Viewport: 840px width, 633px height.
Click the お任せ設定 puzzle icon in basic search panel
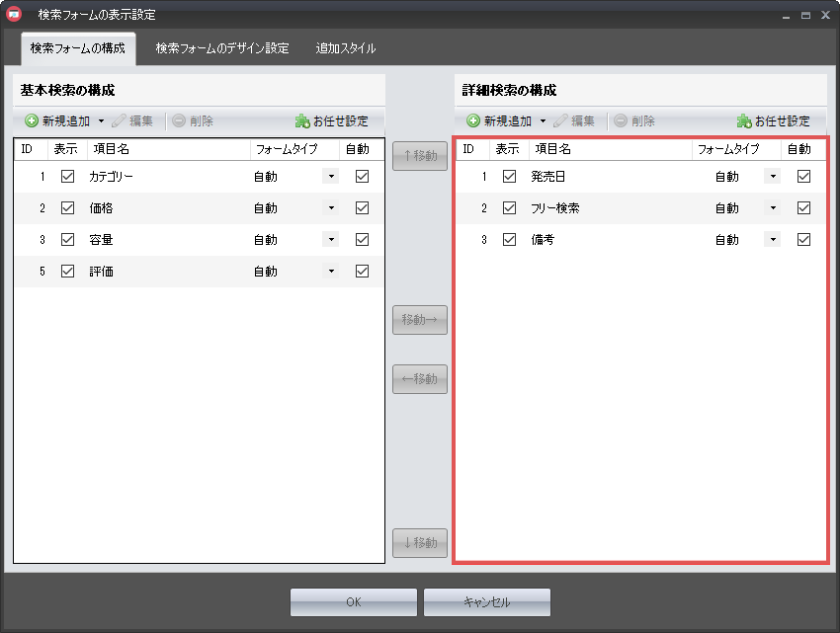point(302,121)
